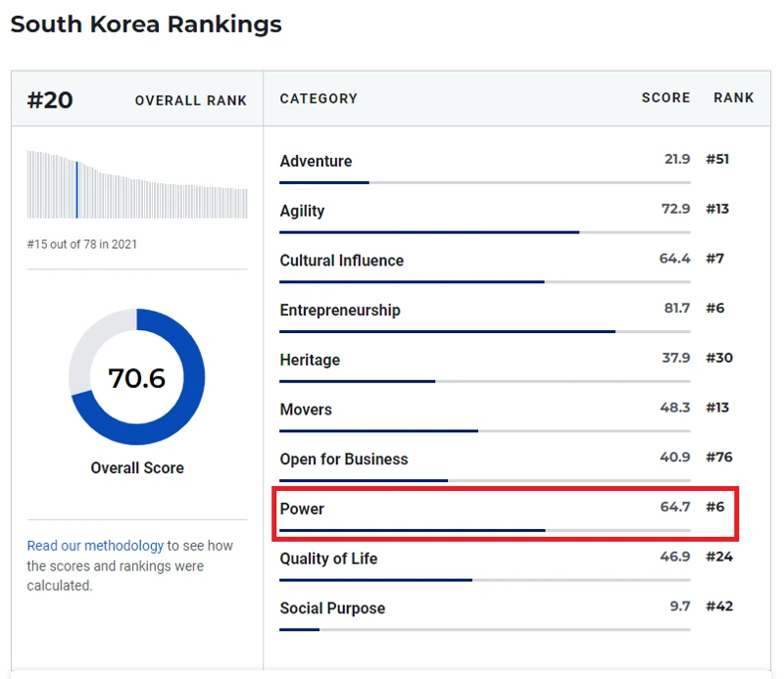The image size is (784, 679).
Task: Open the Heritage category row
Action: [506, 366]
